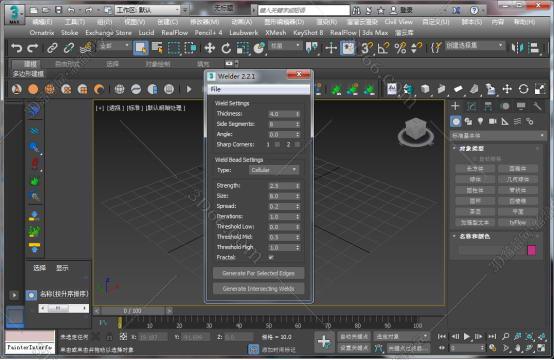Toggle the 3D Snaps button
Viewport: 554px width, 360px height.
(367, 48)
